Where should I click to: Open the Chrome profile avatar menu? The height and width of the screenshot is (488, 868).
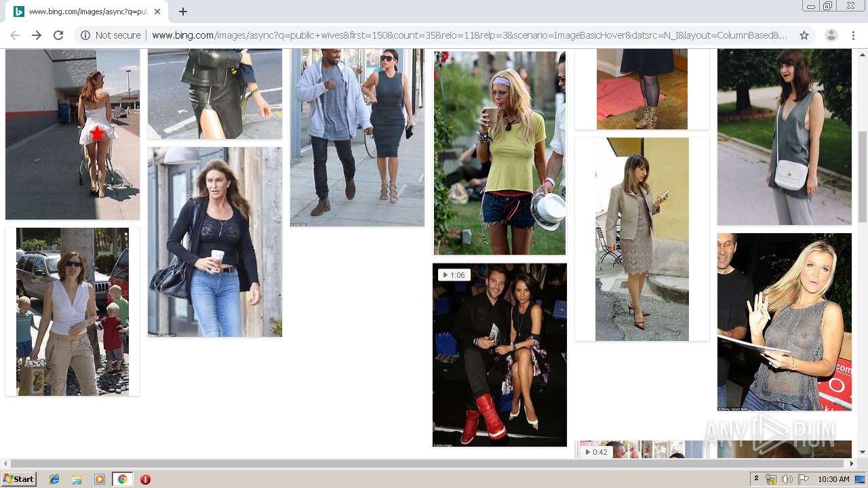click(831, 35)
